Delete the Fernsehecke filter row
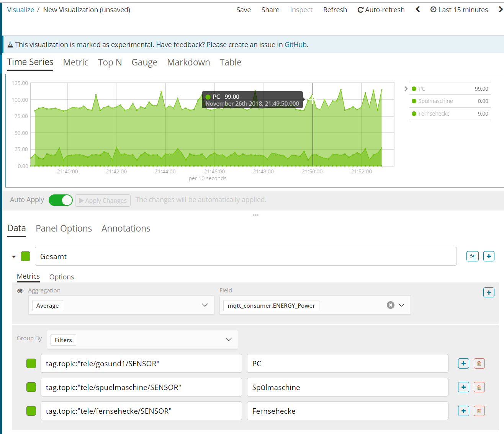 click(x=479, y=411)
